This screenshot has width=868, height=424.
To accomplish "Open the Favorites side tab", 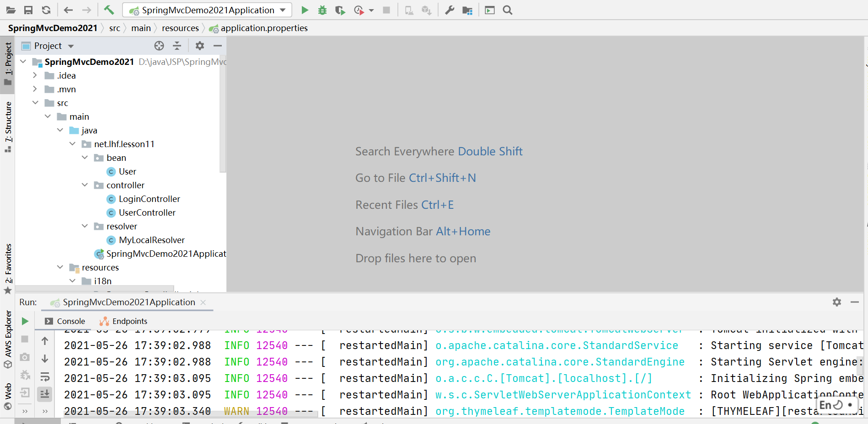I will click(x=8, y=269).
